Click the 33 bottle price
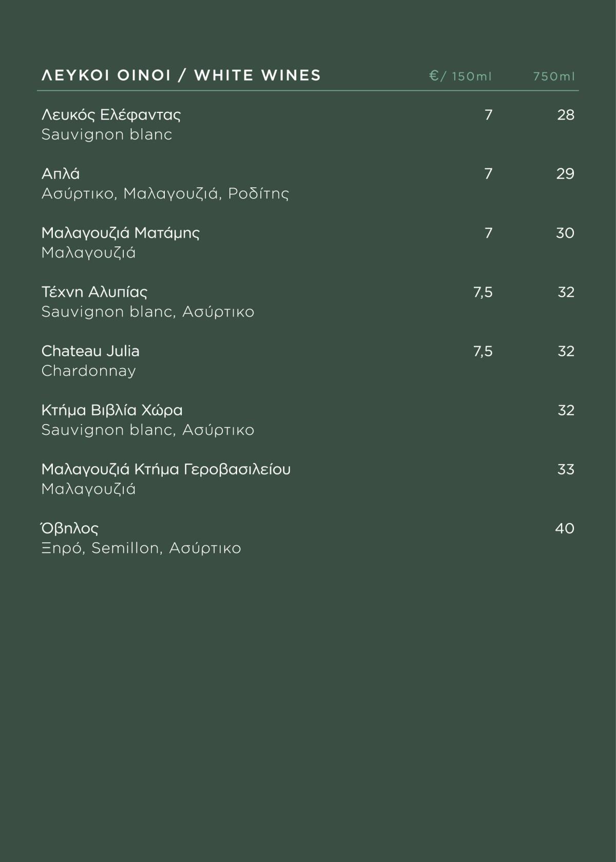Image resolution: width=616 pixels, height=862 pixels. click(x=566, y=469)
